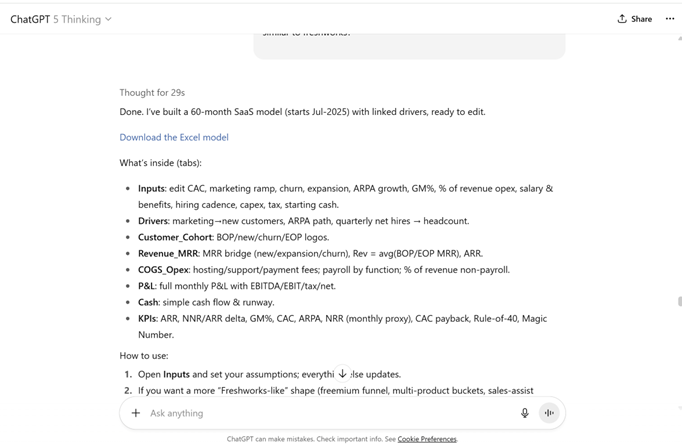Jump to bottom with down-arrow button
Image resolution: width=682 pixels, height=444 pixels.
pyautogui.click(x=342, y=373)
